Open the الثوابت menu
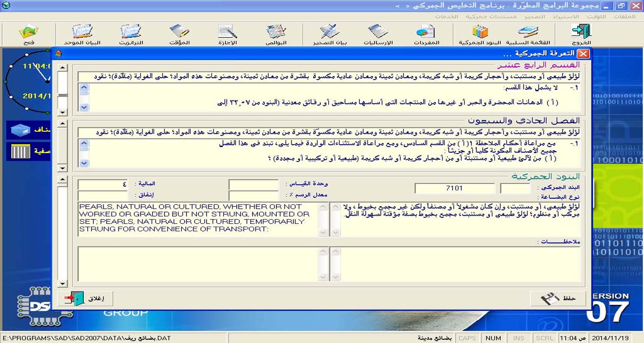 [596, 16]
